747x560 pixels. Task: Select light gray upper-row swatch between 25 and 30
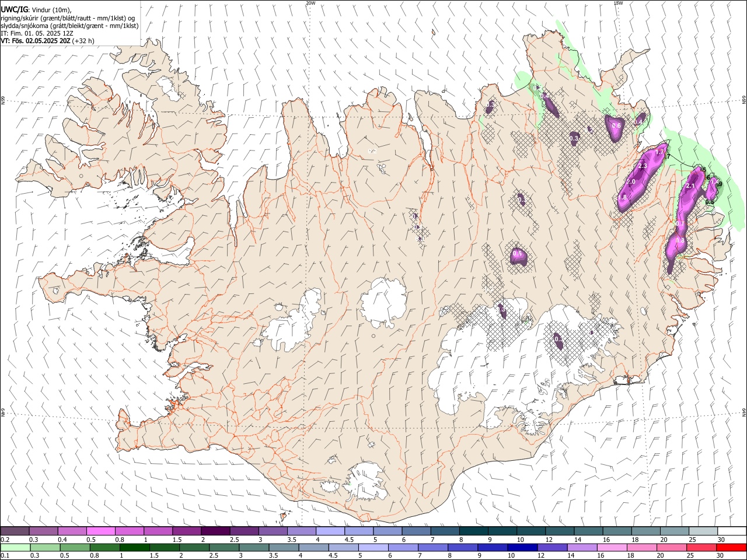703,531
